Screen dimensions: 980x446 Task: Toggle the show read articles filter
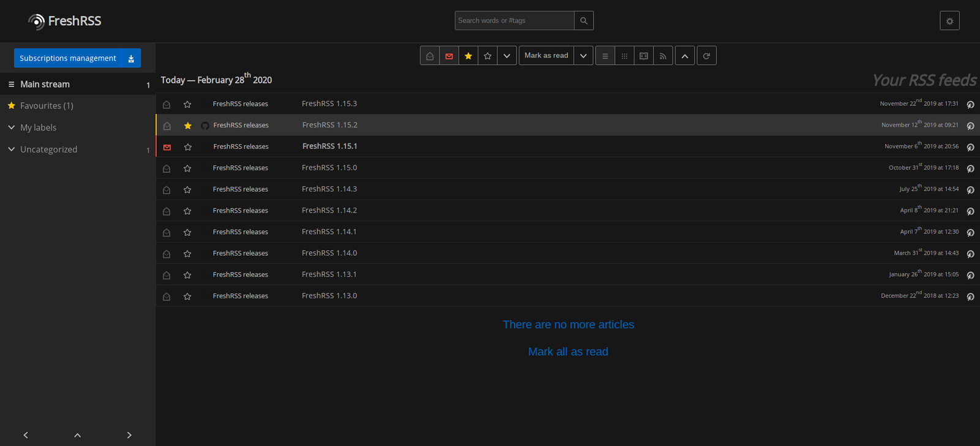point(430,56)
